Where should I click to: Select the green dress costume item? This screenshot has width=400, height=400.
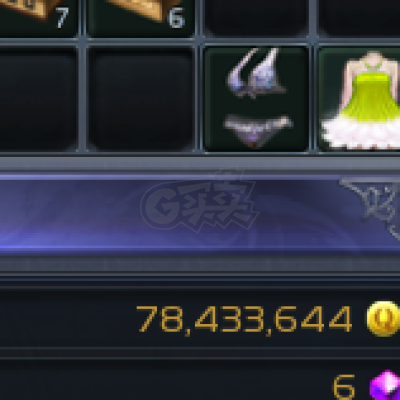point(359,99)
